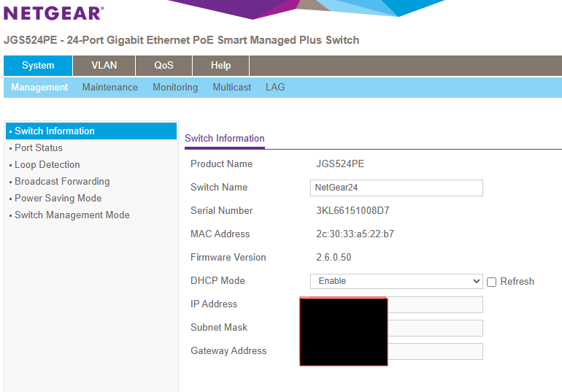Open the LAG submenu

(275, 88)
